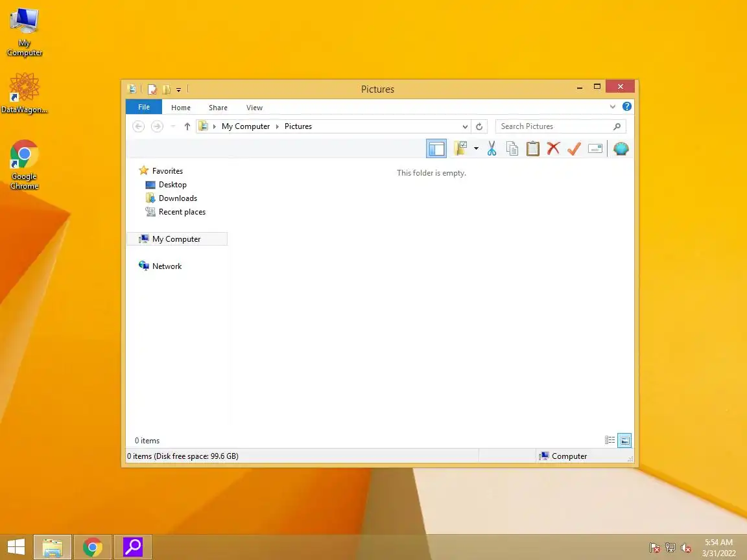Select Desktop under Favorites
This screenshot has height=560, width=747.
pyautogui.click(x=172, y=185)
